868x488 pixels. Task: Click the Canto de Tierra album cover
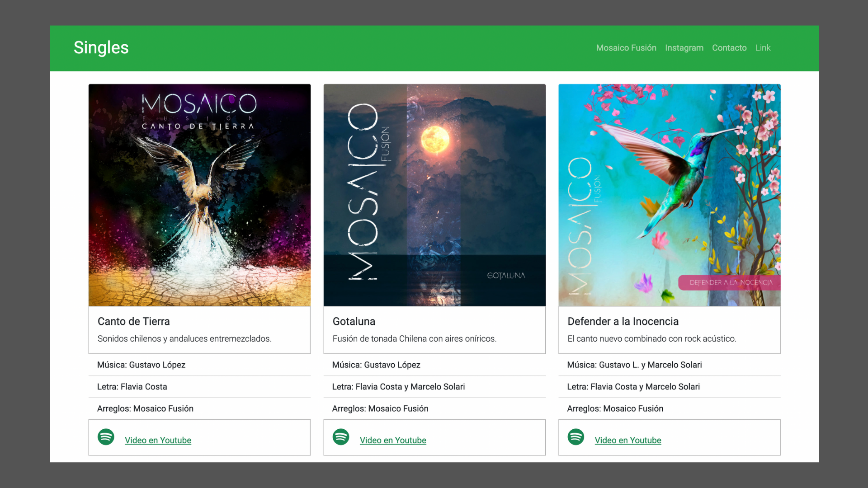[199, 195]
